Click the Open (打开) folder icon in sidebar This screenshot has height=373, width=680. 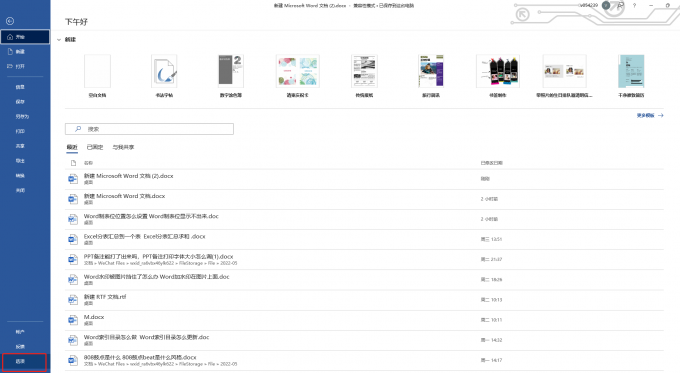point(10,66)
